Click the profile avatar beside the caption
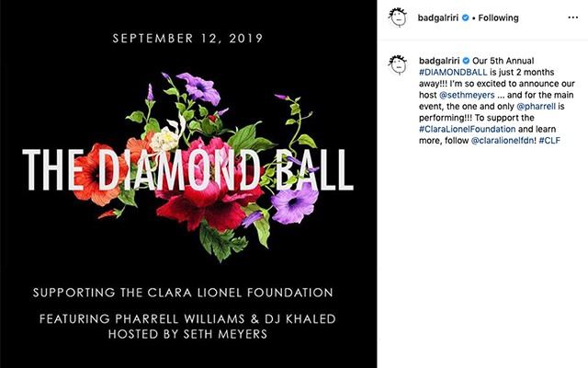Viewport: 588px width, 368px height. coord(398,64)
